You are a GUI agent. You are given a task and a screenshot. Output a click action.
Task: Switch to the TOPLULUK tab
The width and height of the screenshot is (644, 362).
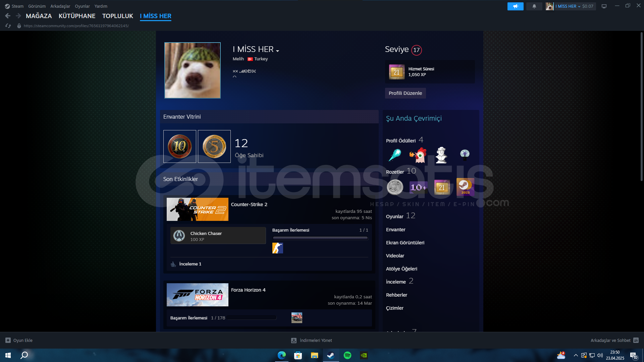coord(118,16)
